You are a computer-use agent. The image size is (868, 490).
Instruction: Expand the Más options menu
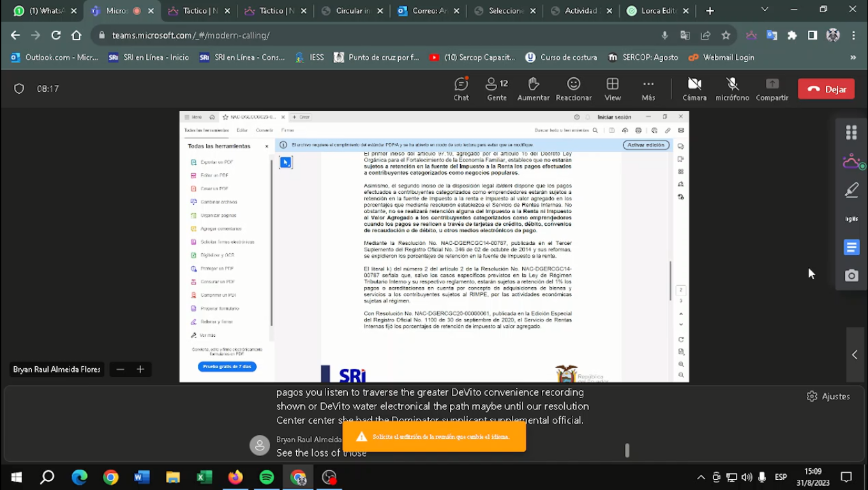(x=648, y=89)
